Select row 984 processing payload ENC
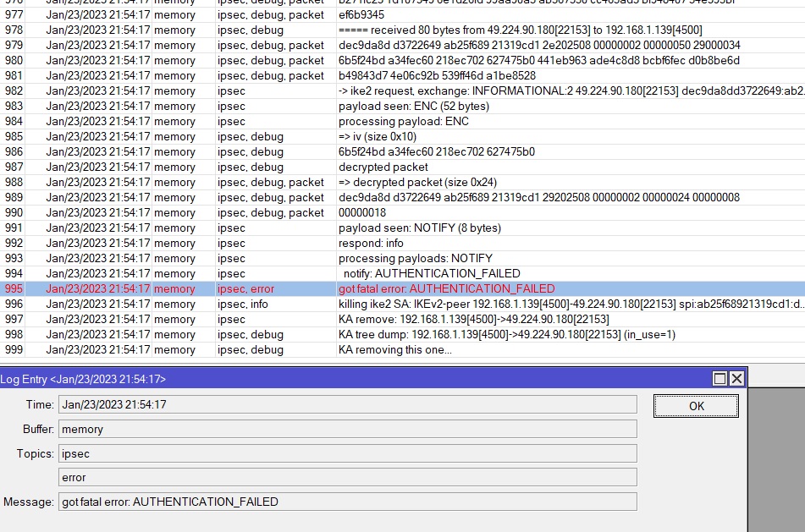This screenshot has height=532, width=805. 404,122
